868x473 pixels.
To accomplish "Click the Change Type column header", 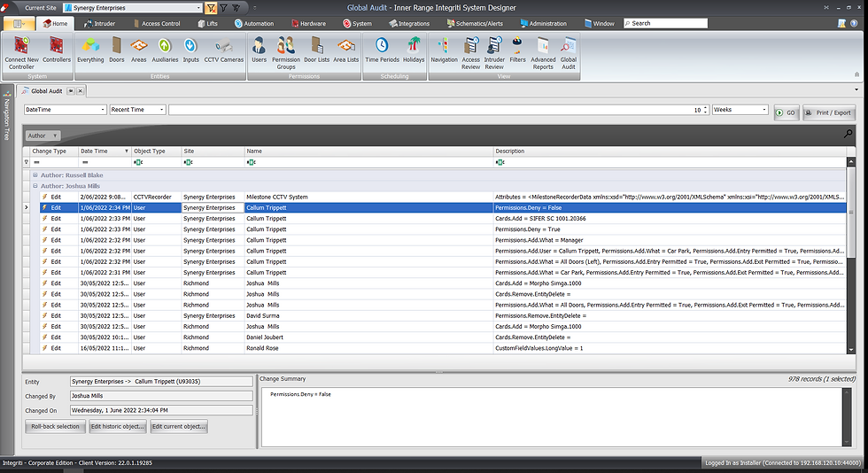I will pos(54,151).
